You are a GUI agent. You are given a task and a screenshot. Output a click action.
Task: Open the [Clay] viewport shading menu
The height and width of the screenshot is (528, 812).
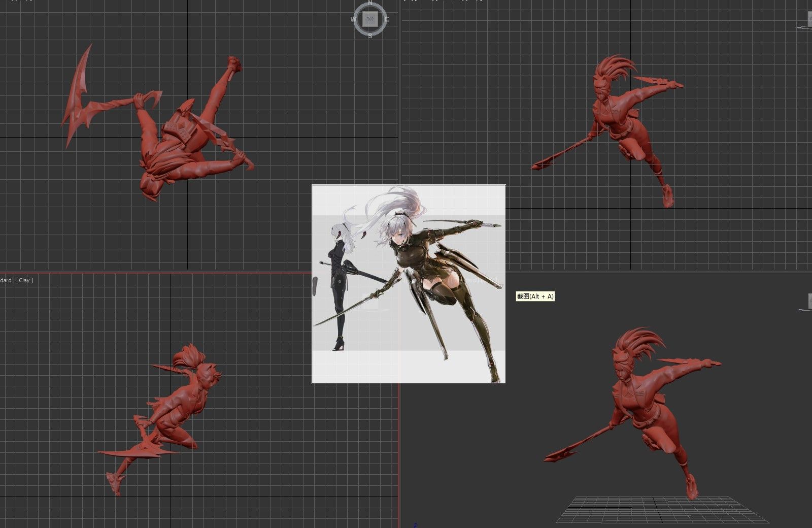(x=24, y=280)
